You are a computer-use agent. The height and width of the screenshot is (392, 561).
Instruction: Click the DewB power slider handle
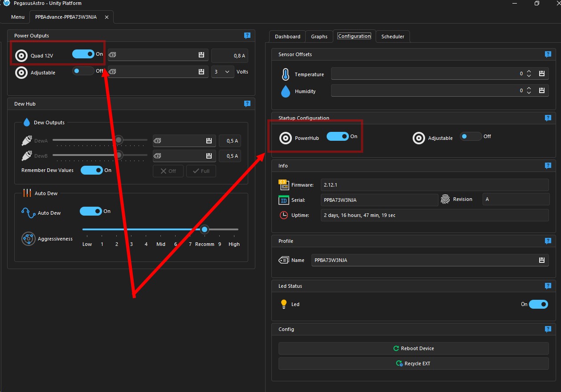119,155
